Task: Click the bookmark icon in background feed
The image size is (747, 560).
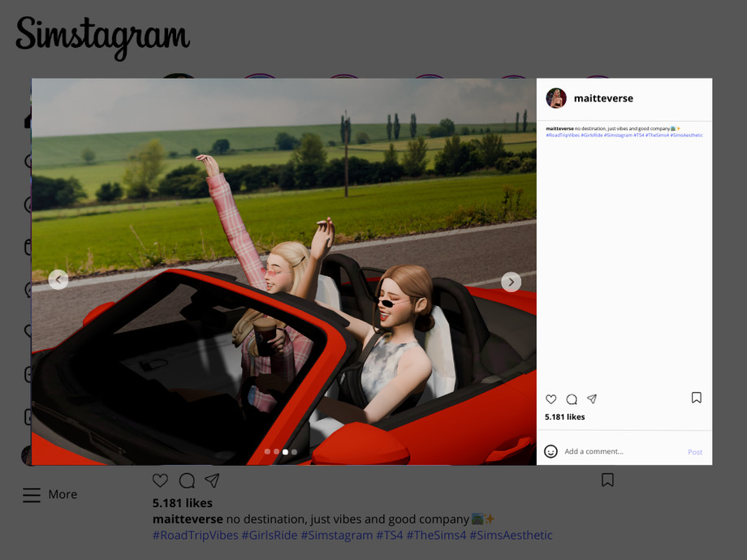Action: point(607,480)
